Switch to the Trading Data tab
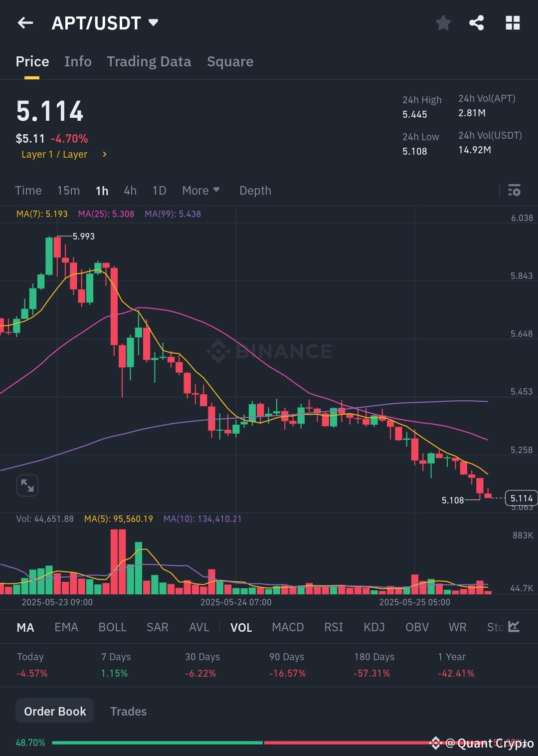The image size is (538, 756). coord(149,61)
